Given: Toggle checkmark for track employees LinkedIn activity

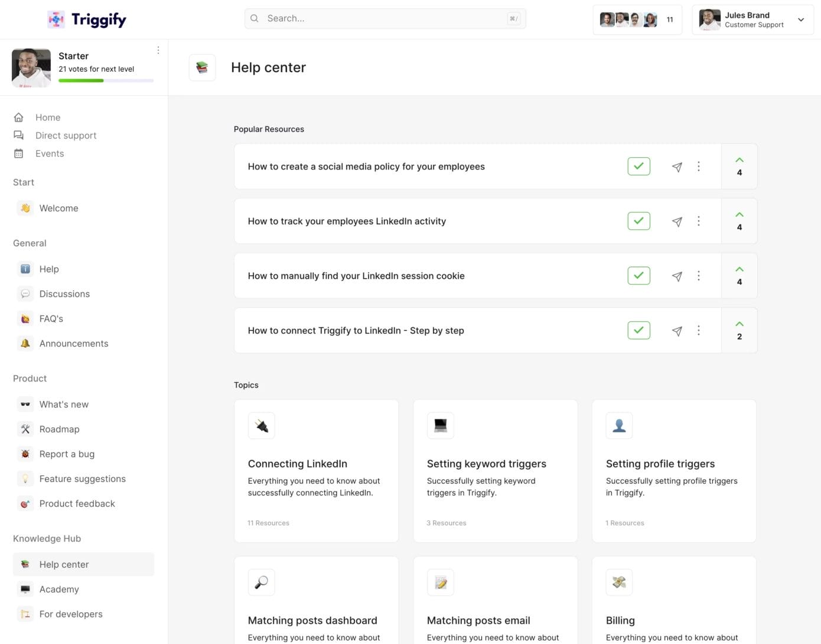Looking at the screenshot, I should 638,221.
